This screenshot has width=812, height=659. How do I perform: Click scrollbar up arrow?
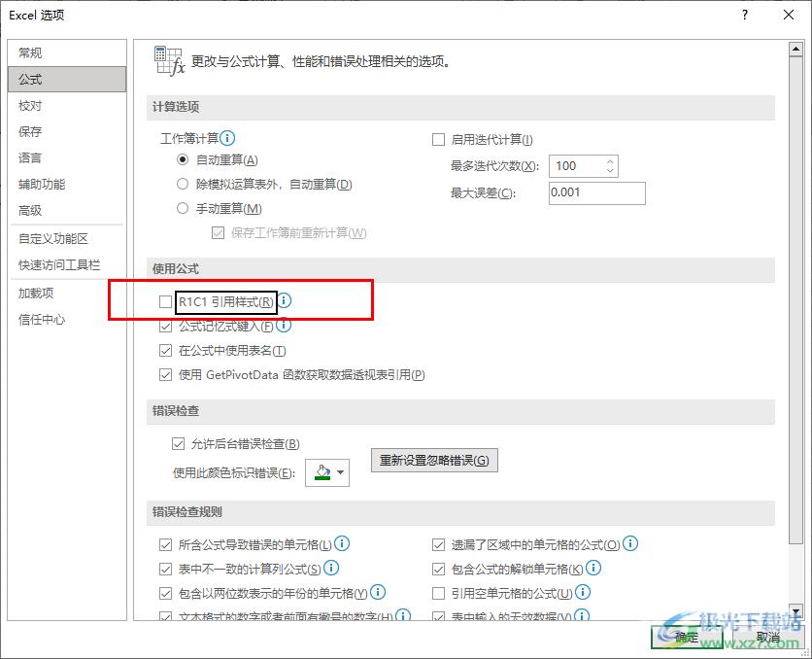click(x=795, y=50)
